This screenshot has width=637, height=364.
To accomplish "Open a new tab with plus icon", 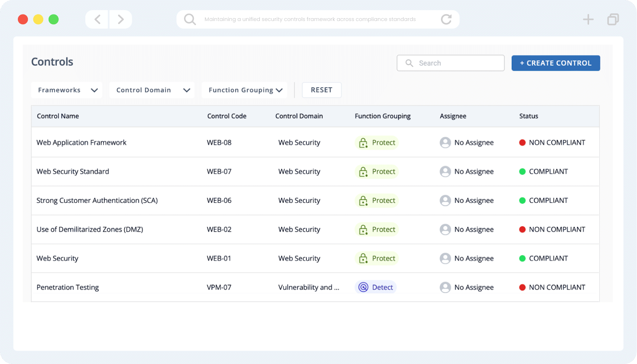I will pos(588,19).
